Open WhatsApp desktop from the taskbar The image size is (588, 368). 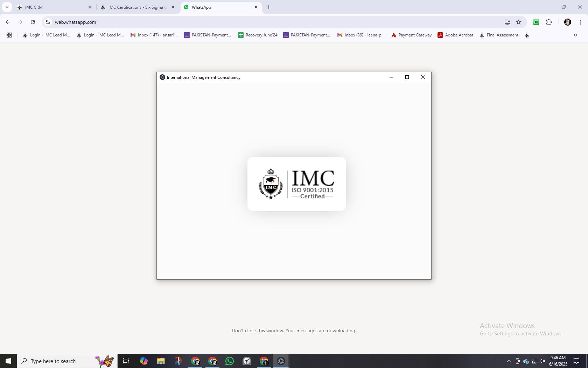pyautogui.click(x=230, y=361)
